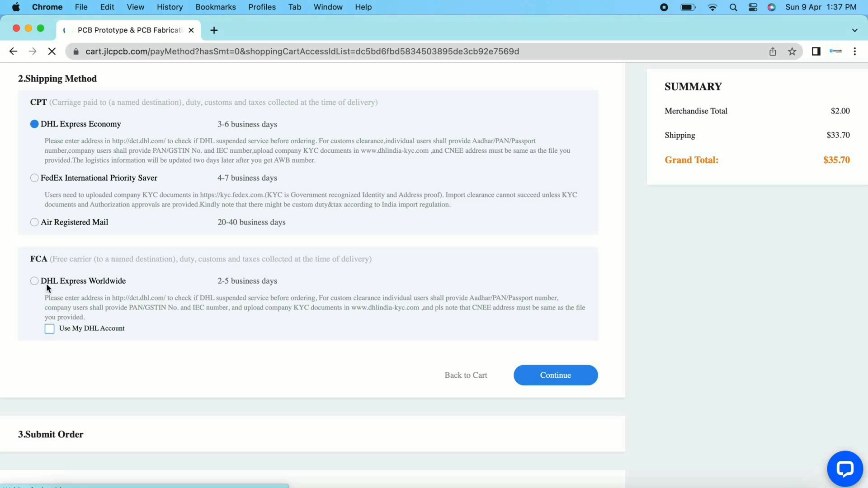
Task: Click the CPT shipping terms label
Action: 38,102
